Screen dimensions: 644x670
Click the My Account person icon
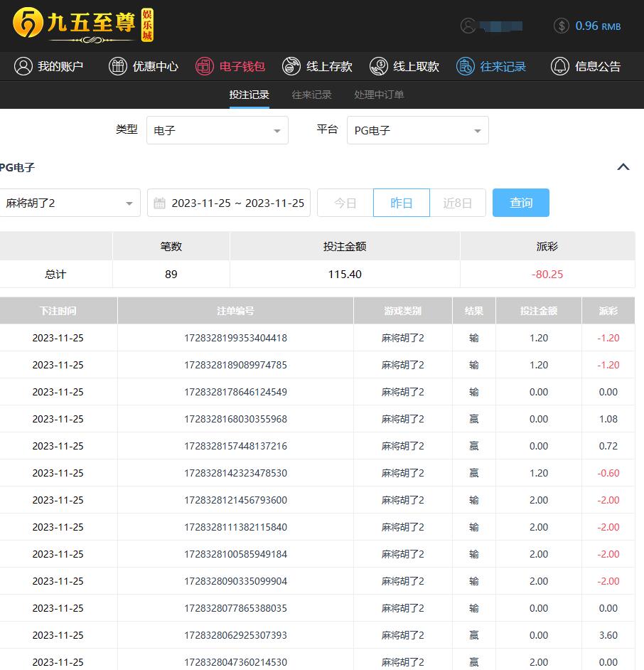pyautogui.click(x=23, y=66)
